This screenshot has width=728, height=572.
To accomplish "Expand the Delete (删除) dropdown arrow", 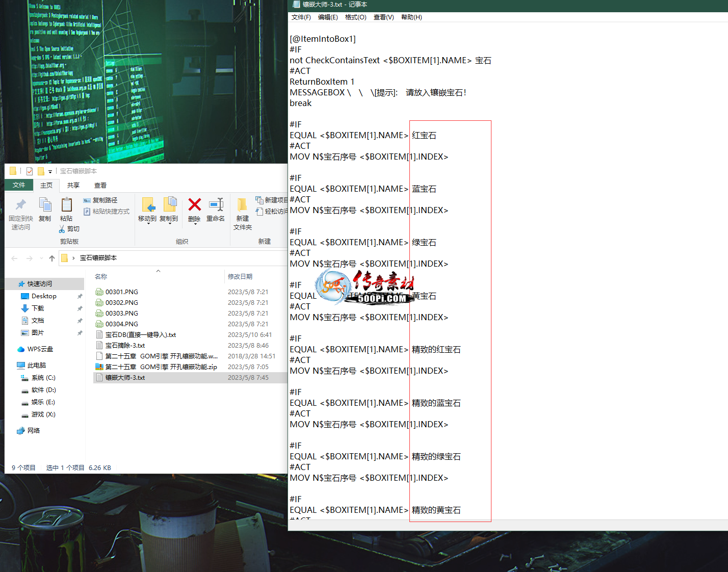I will click(x=195, y=225).
